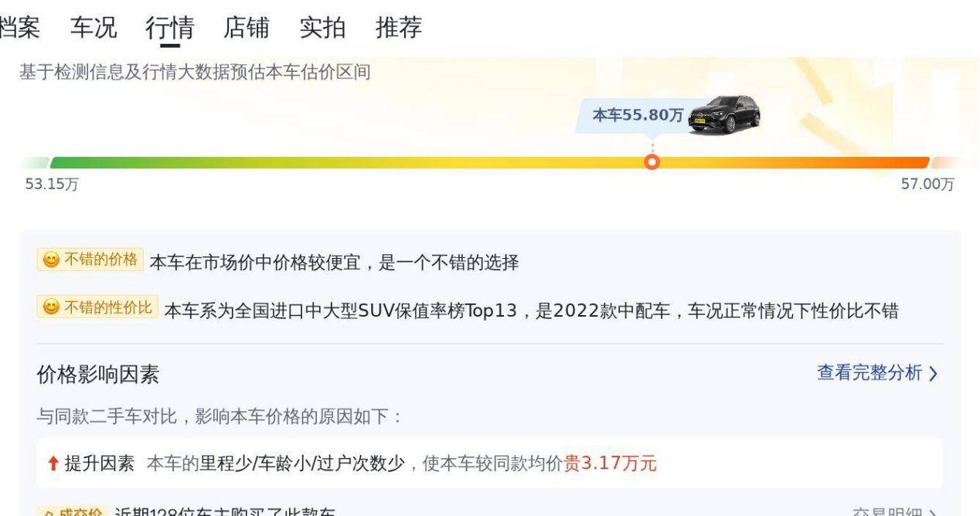Open the 车况 tab
The height and width of the screenshot is (516, 980).
click(94, 28)
